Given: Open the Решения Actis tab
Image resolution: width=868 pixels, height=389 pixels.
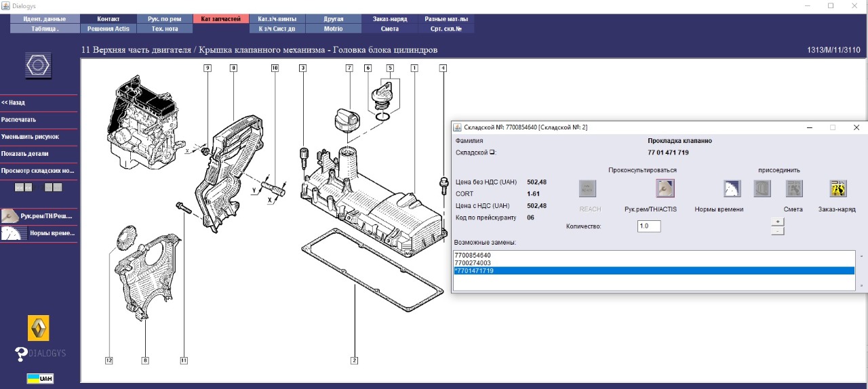Looking at the screenshot, I should [108, 29].
